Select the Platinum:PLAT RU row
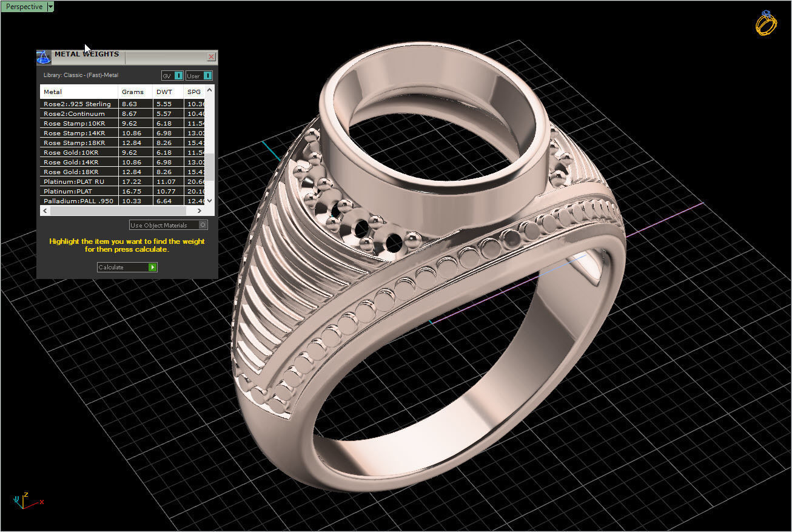 (x=122, y=182)
